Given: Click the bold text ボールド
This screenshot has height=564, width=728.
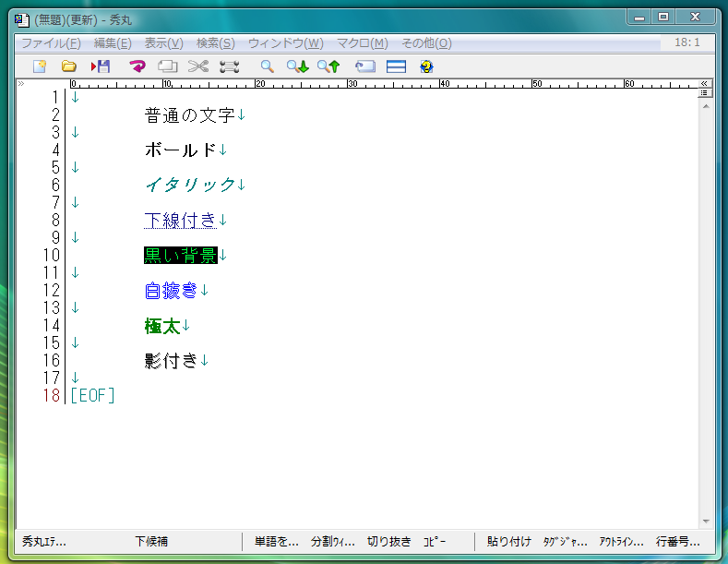Looking at the screenshot, I should coord(181,150).
